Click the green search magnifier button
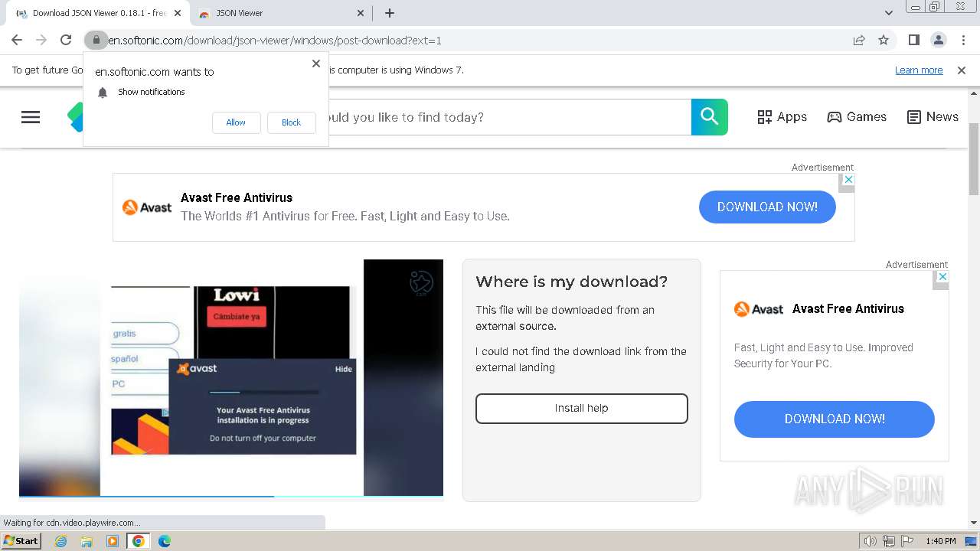 710,117
